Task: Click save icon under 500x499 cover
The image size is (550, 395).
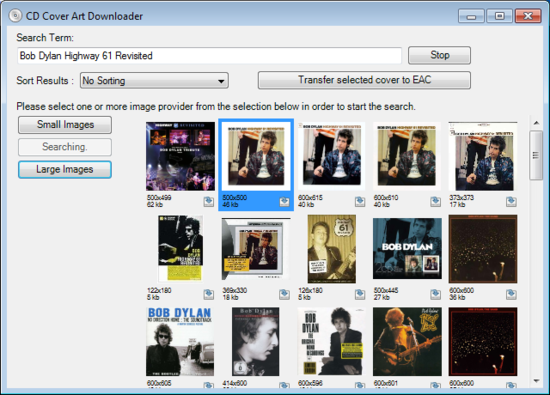Action: (209, 201)
